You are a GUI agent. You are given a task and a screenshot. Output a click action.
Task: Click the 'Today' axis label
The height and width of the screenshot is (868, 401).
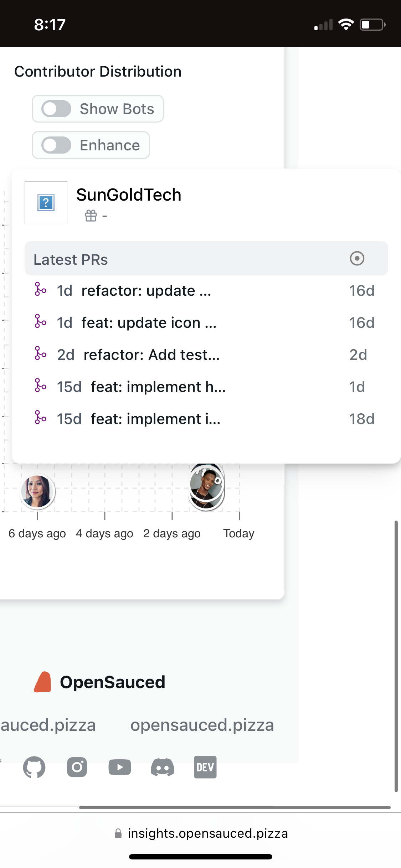(x=239, y=533)
